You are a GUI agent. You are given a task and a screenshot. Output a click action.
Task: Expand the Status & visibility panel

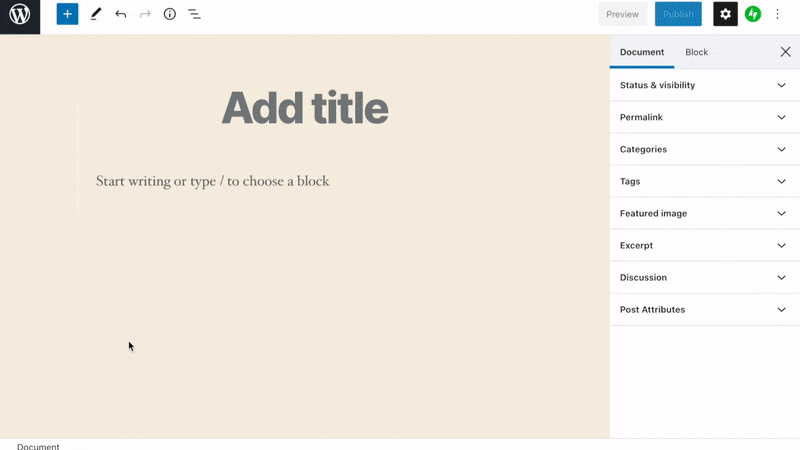tap(705, 85)
